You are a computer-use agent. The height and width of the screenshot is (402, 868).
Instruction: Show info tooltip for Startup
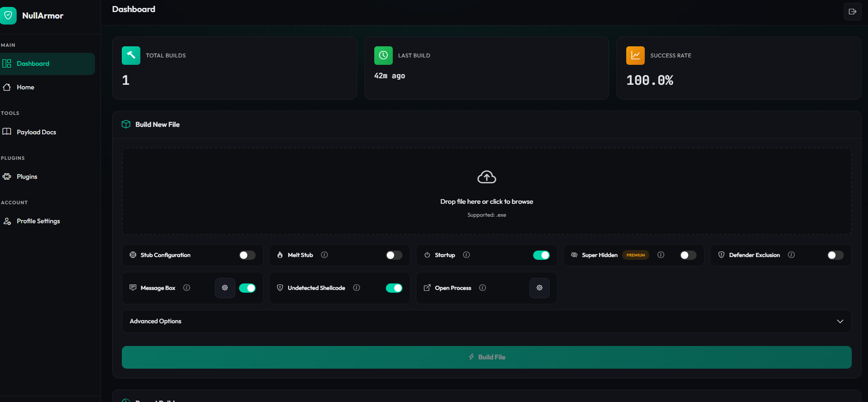click(x=466, y=255)
